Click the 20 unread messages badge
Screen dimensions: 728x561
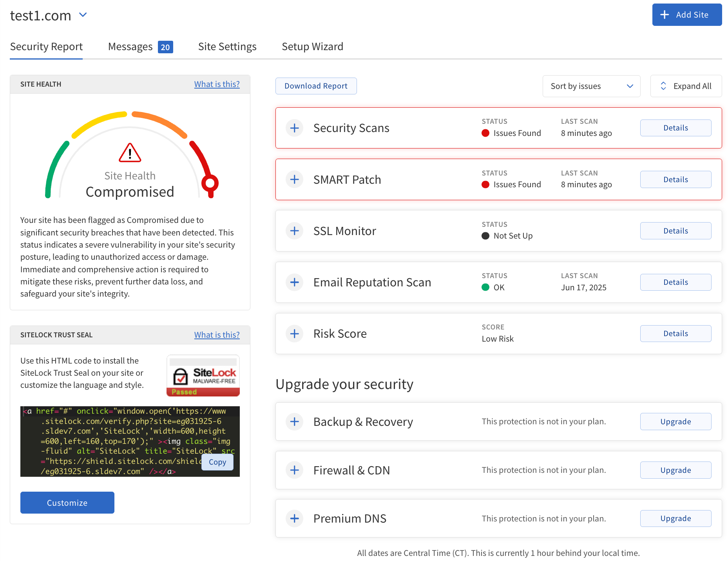tap(165, 47)
